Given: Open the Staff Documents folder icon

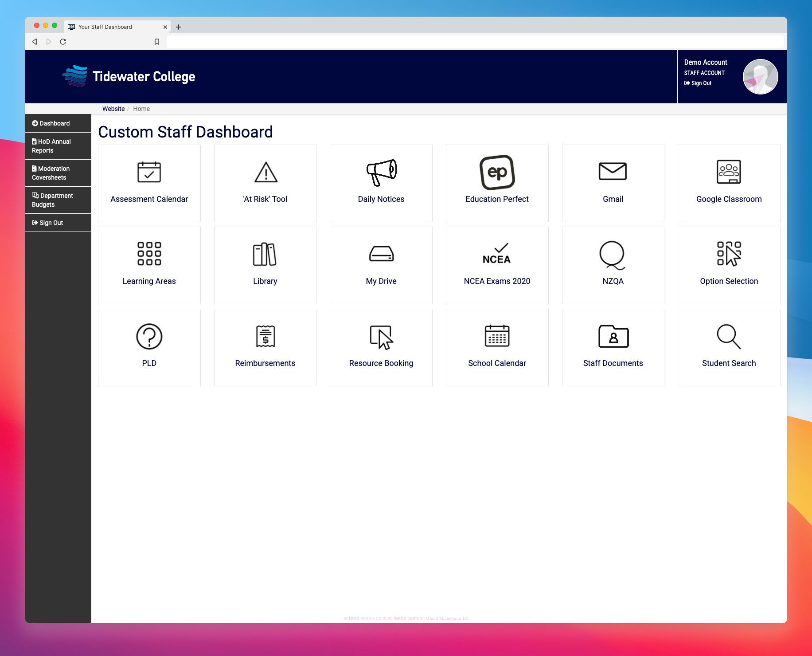Looking at the screenshot, I should (x=613, y=336).
